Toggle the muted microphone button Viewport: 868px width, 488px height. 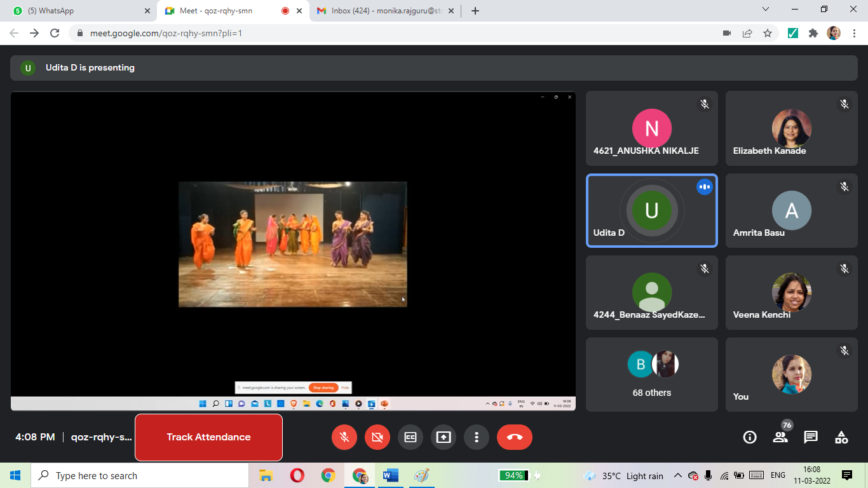[344, 437]
